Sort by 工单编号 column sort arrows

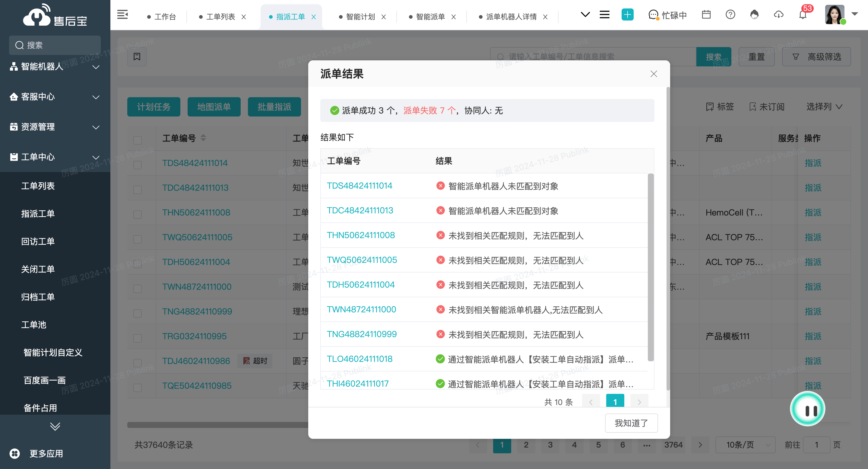pos(203,138)
